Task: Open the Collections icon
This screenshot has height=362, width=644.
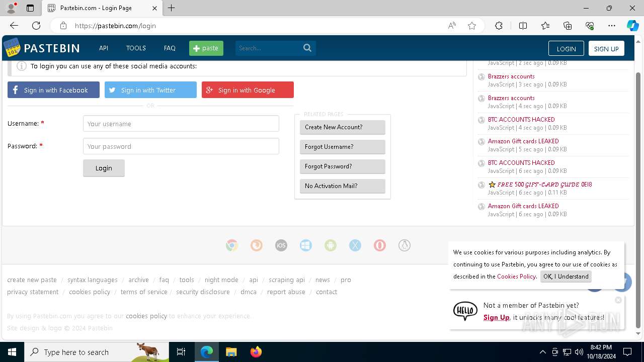Action: click(x=568, y=26)
